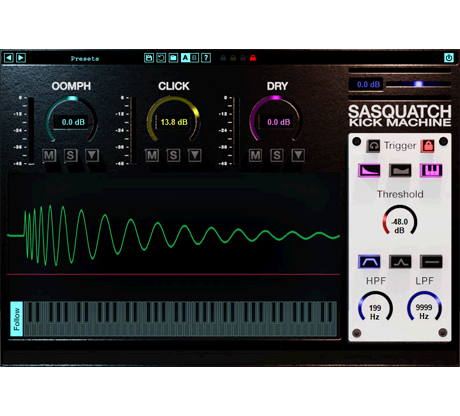Expand the OOMPH dropdown arrow button
Screen dimensions: 460x416
(x=92, y=155)
